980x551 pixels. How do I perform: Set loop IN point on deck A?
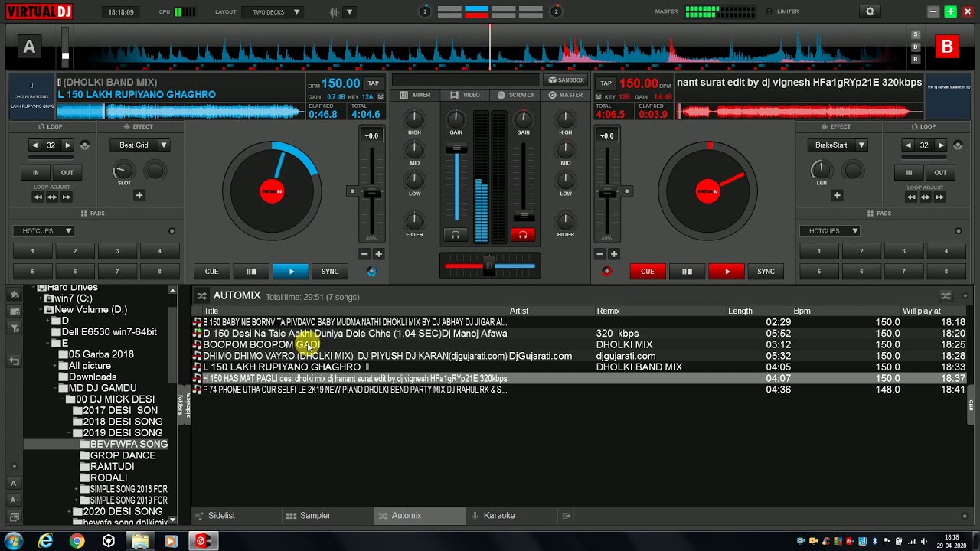click(x=35, y=173)
